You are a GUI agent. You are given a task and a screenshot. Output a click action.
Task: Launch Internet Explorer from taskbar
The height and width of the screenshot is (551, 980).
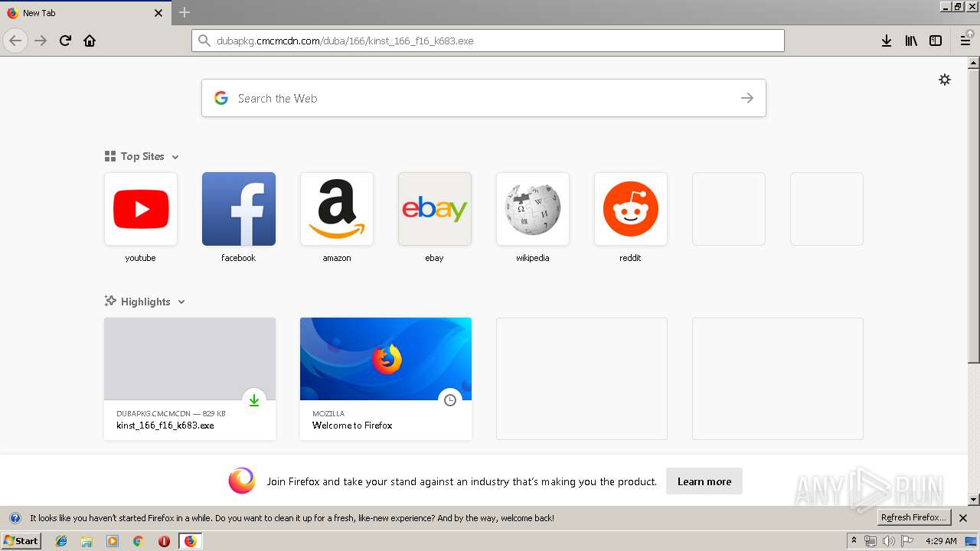point(61,541)
